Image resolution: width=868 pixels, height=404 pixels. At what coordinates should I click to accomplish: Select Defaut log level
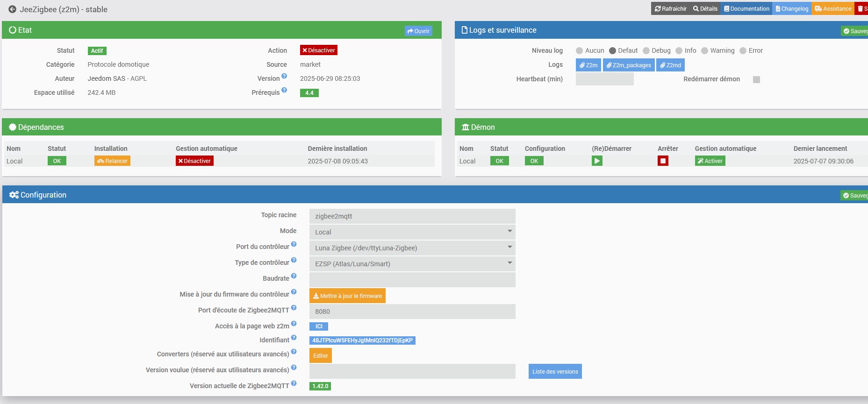[612, 51]
